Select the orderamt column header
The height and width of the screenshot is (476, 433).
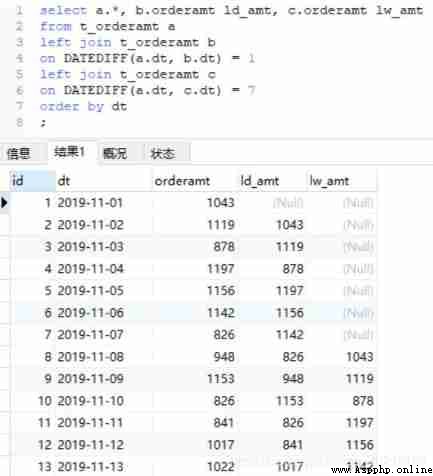(195, 181)
